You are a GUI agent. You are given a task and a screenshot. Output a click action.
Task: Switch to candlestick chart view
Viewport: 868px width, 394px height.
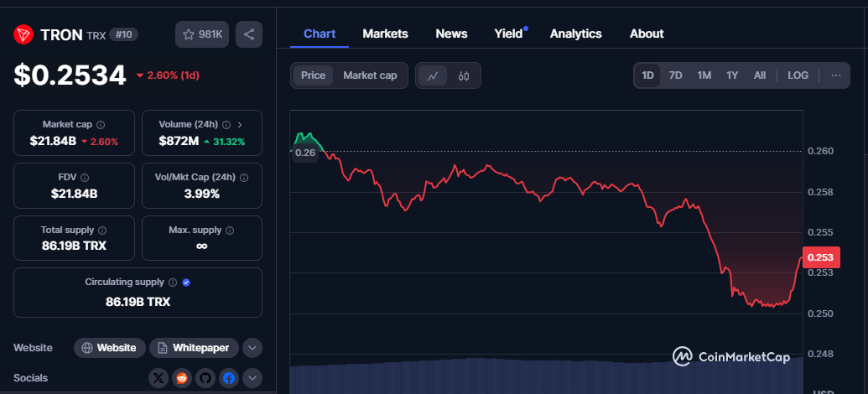(464, 75)
